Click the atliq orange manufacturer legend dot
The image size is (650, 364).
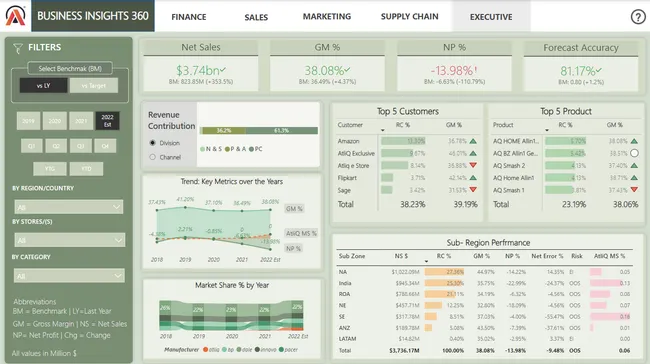tap(205, 349)
